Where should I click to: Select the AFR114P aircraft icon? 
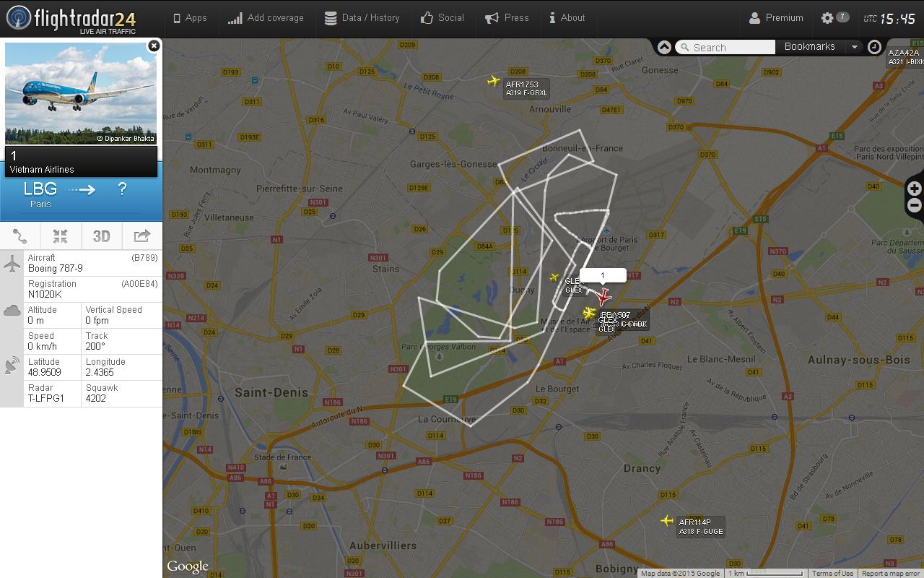667,520
